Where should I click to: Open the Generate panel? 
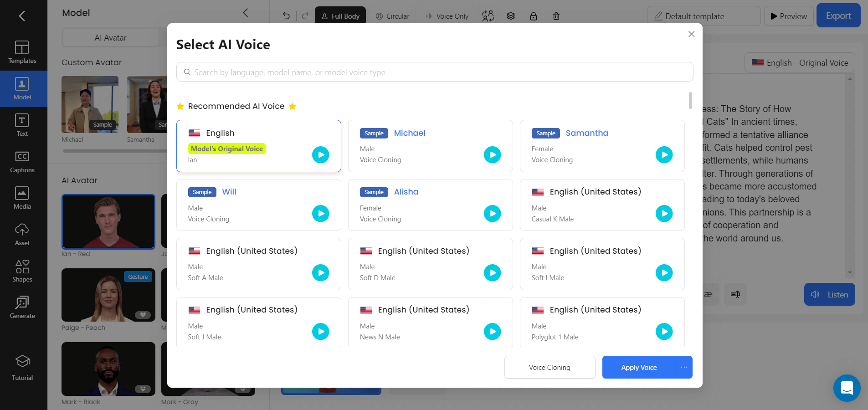click(22, 307)
